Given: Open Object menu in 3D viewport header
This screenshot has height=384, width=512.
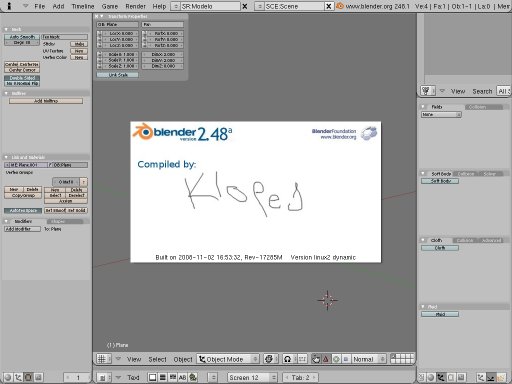Looking at the screenshot, I should 183,359.
